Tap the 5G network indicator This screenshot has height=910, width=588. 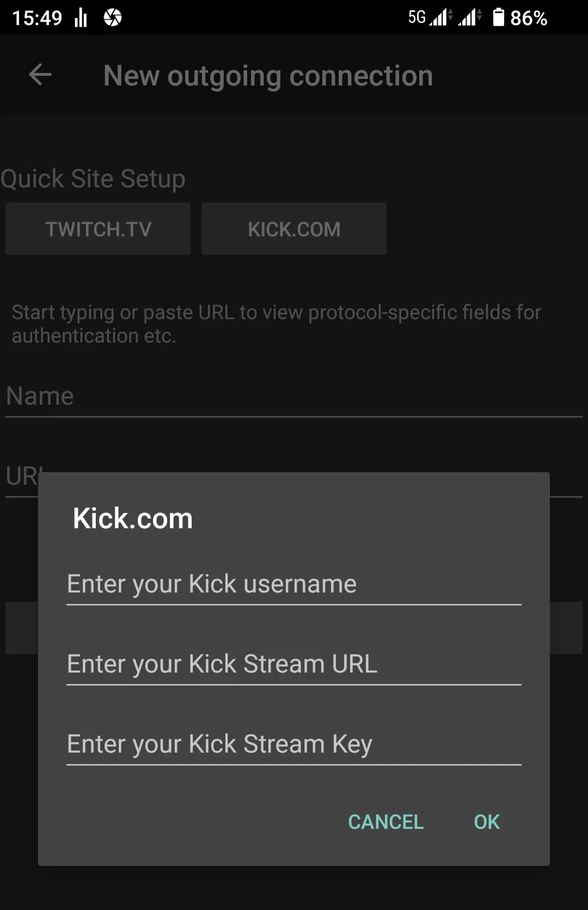coord(417,17)
